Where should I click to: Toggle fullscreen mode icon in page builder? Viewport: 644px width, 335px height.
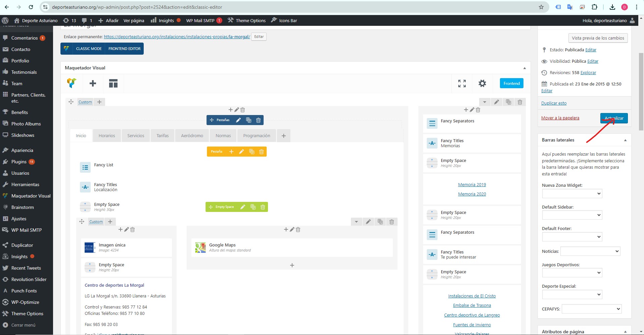point(462,83)
